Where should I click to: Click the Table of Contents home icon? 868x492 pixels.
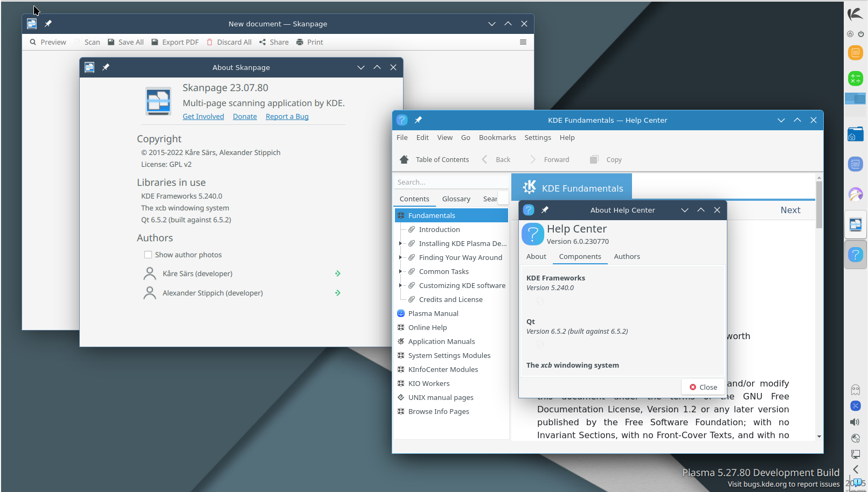(x=404, y=159)
